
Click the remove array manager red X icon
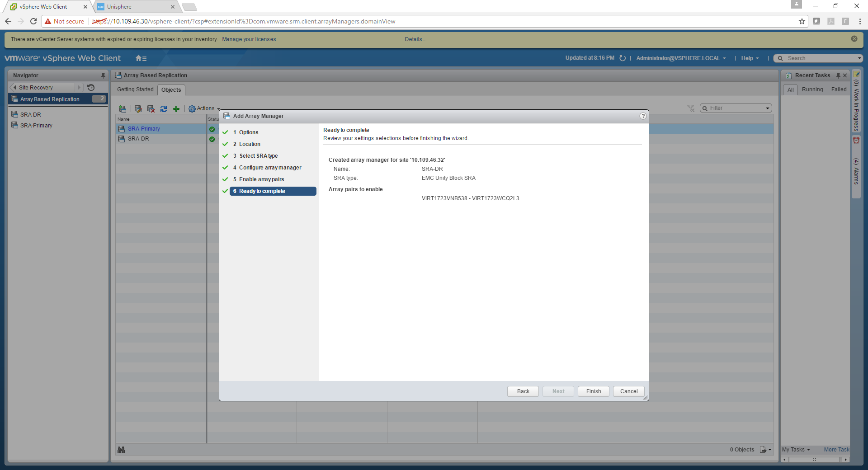151,109
